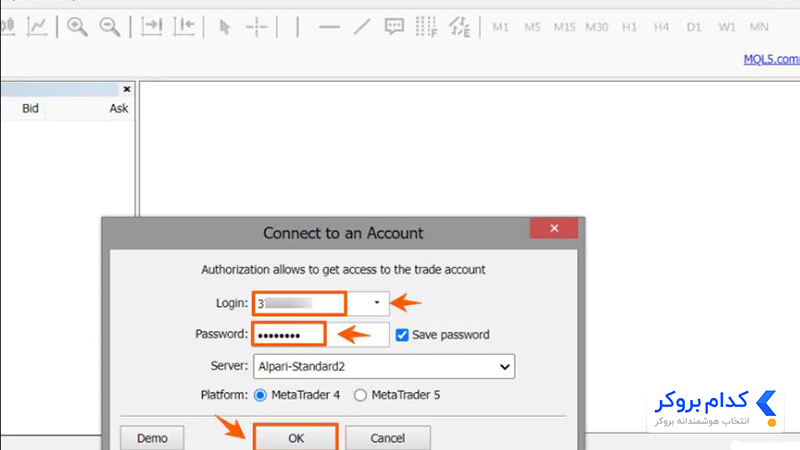Focus the Password field

click(x=320, y=335)
